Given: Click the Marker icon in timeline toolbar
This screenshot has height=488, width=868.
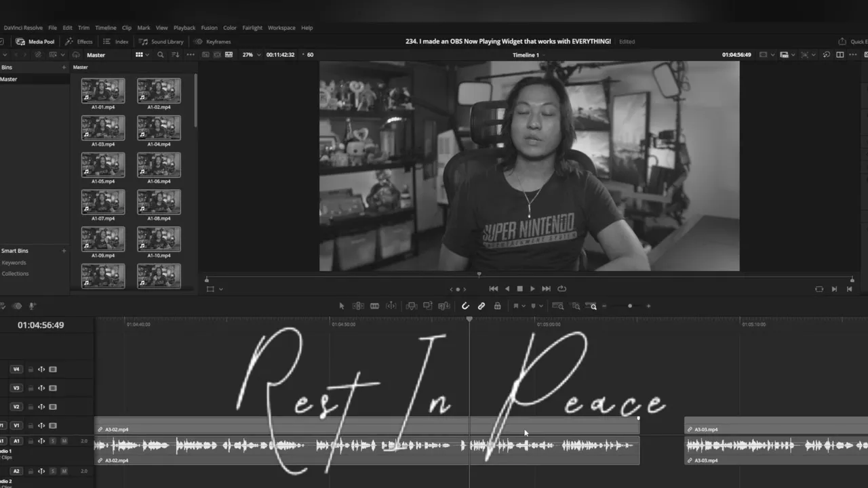Looking at the screenshot, I should (533, 306).
